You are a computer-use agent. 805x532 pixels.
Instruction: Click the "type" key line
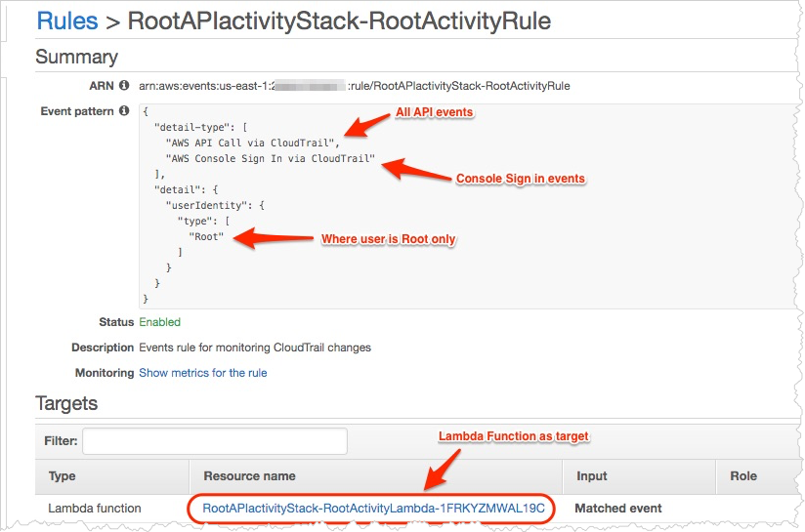tap(203, 222)
